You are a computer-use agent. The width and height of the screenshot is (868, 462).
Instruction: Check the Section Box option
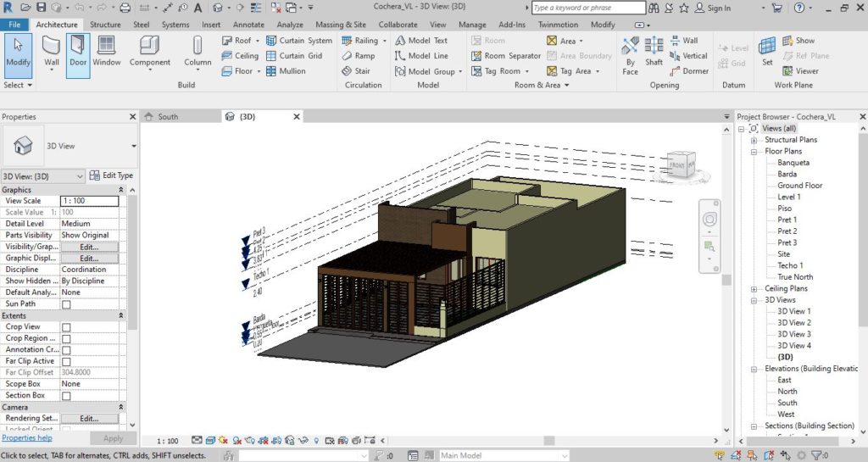pyautogui.click(x=66, y=396)
